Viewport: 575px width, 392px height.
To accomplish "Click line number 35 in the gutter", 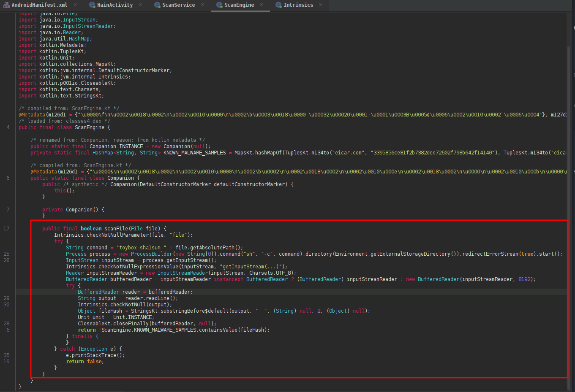I will (6, 355).
